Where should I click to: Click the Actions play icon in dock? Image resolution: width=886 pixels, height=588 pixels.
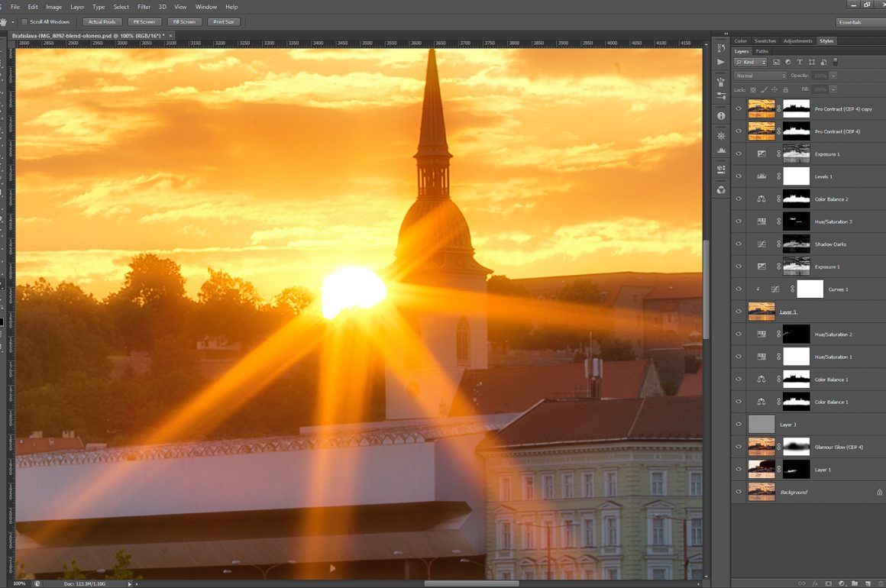point(721,62)
